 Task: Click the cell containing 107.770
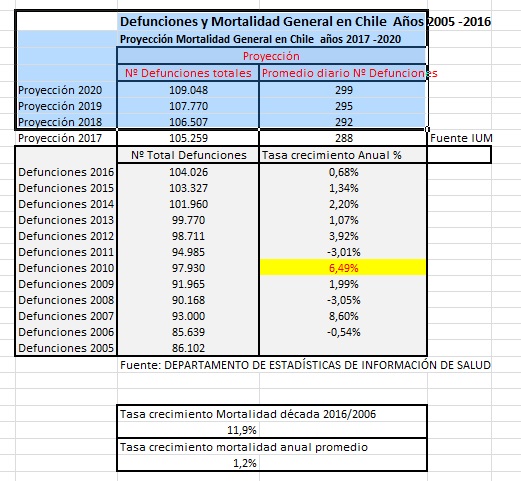tap(188, 106)
